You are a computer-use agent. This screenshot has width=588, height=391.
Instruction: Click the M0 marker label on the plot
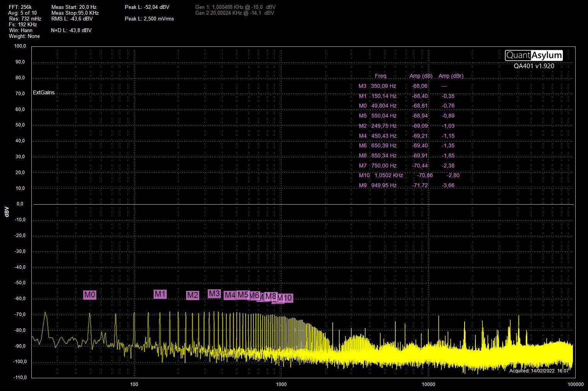click(x=89, y=295)
